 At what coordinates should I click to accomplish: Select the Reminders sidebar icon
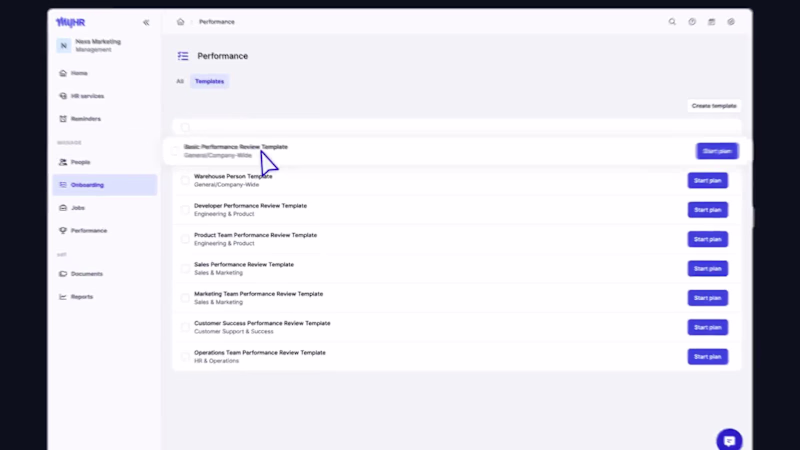click(63, 119)
